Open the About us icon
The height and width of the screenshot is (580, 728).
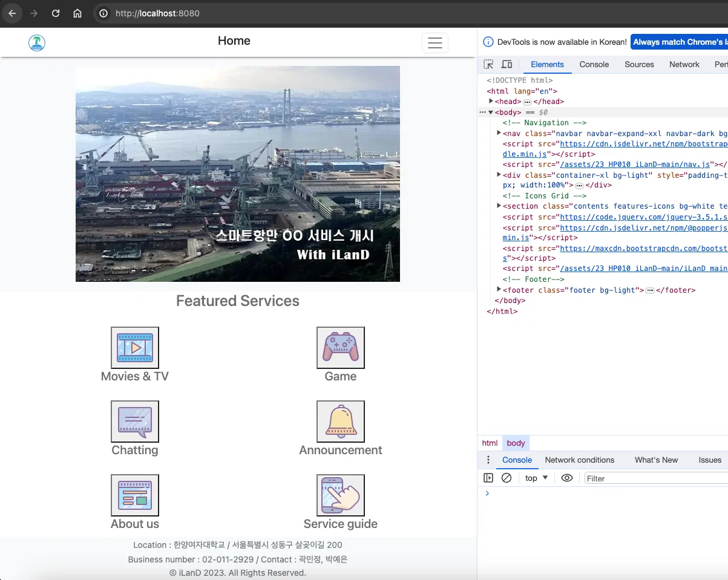click(x=135, y=495)
